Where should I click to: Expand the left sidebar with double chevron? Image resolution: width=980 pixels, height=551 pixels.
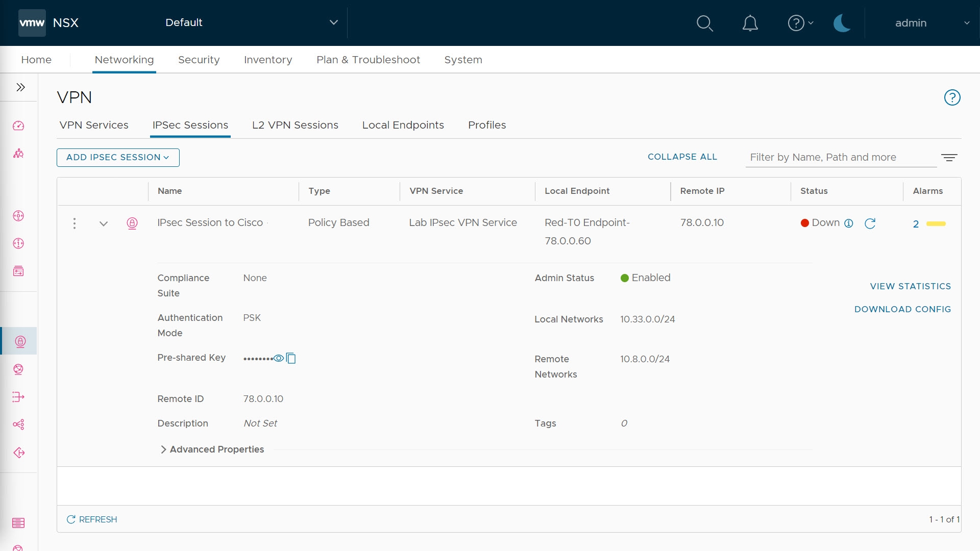pyautogui.click(x=20, y=87)
